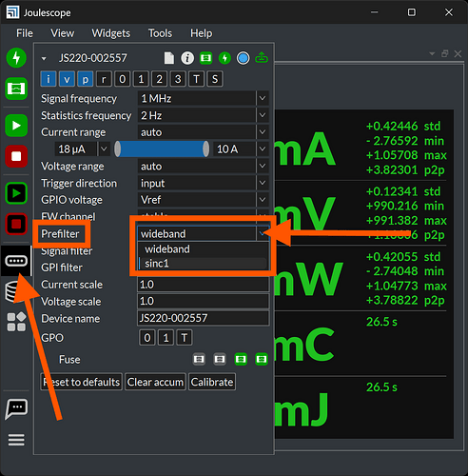Open the Tools menu
The width and height of the screenshot is (468, 476).
point(160,33)
